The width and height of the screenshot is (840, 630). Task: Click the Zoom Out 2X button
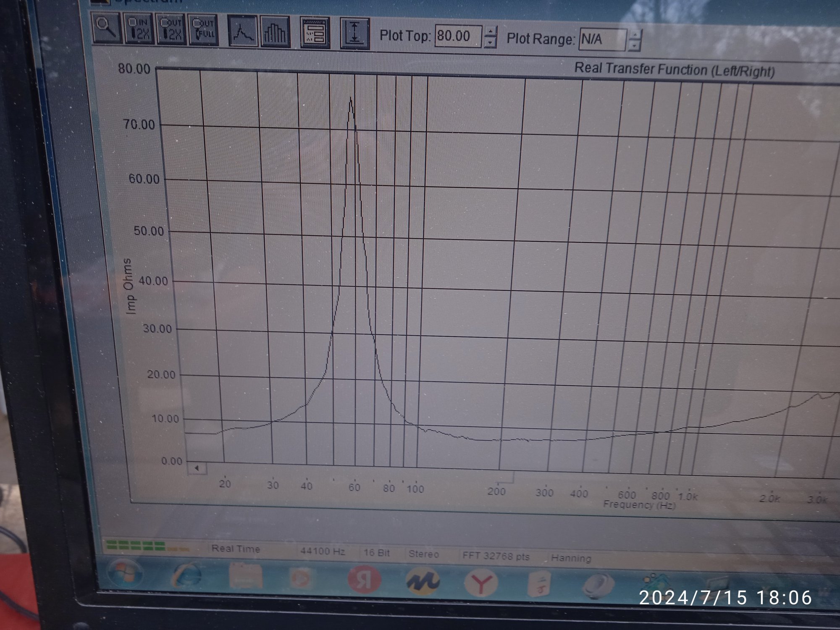pos(171,29)
